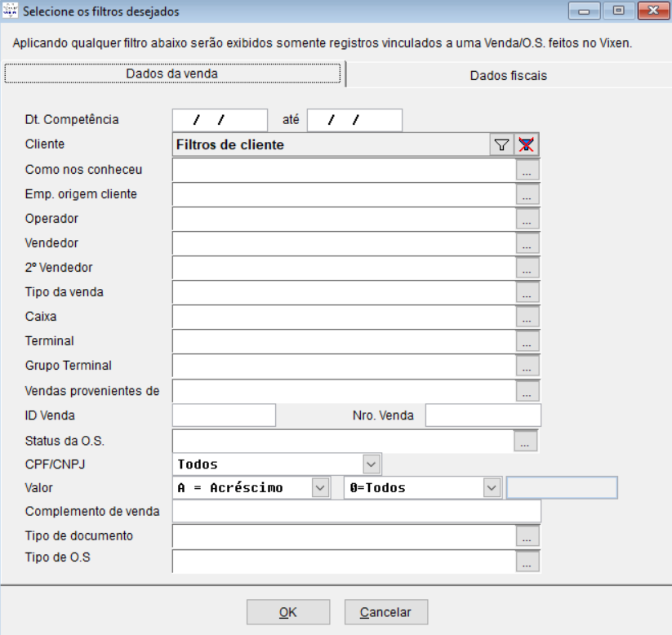Clear client filters with crossed funnel icon

point(527,144)
